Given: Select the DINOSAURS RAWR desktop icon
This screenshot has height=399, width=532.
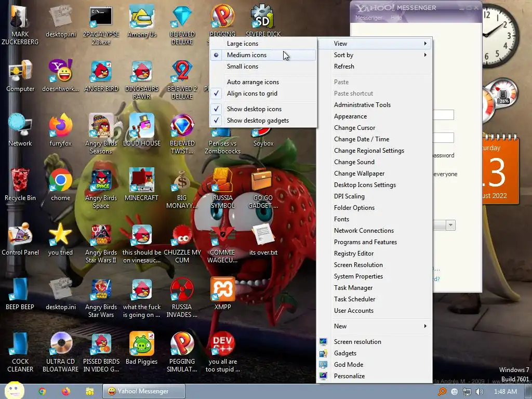Looking at the screenshot, I should coord(142,79).
